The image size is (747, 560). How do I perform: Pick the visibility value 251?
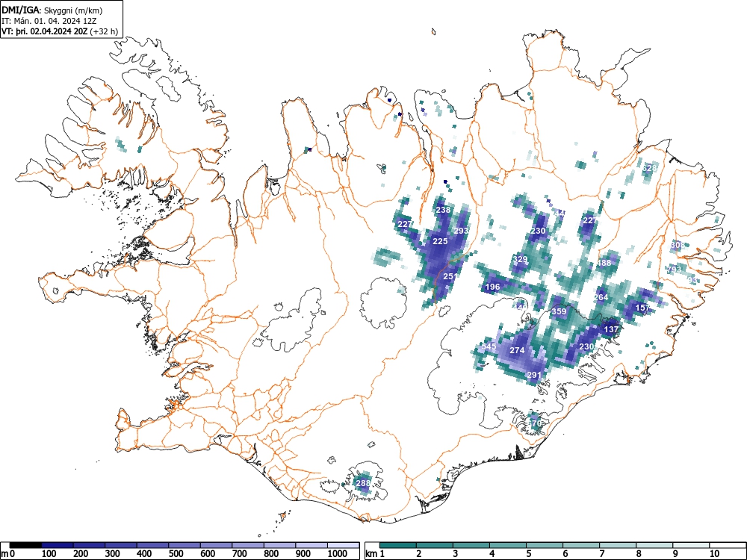(450, 276)
